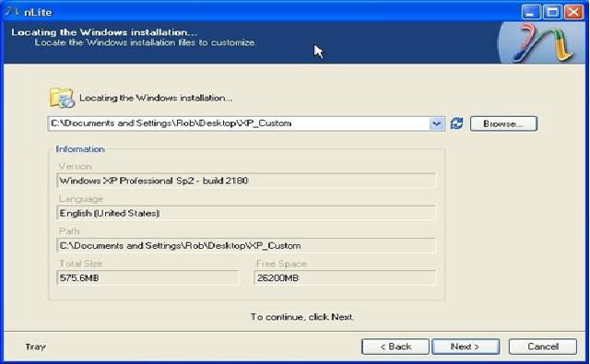Click the Information group label
The height and width of the screenshot is (364, 590).
(80, 149)
